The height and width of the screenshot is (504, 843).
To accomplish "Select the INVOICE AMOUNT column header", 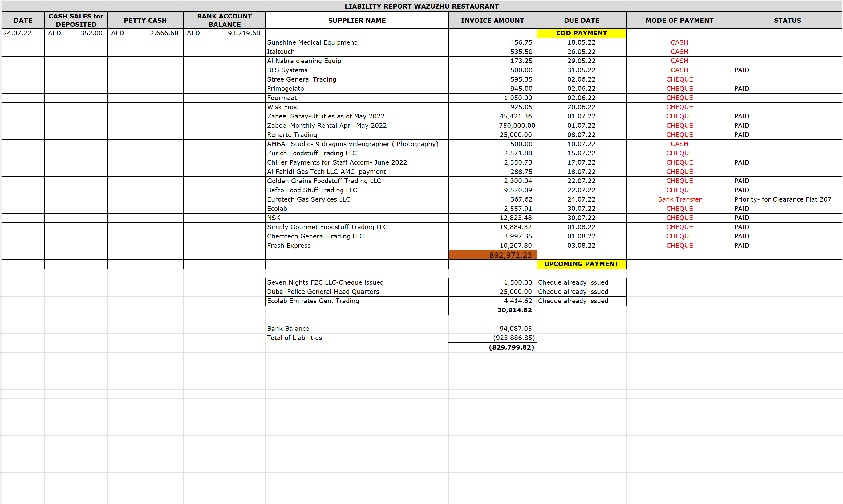I will [x=492, y=20].
